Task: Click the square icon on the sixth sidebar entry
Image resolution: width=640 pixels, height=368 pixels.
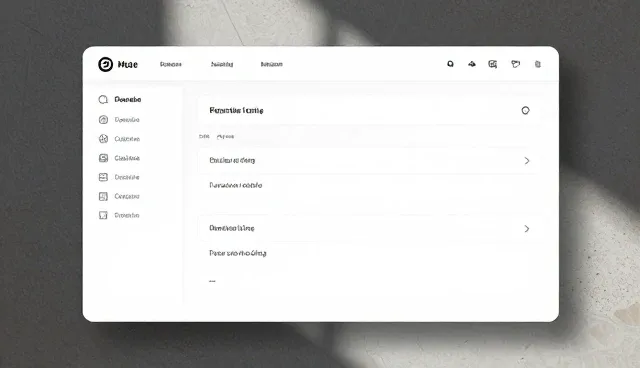Action: 103,196
